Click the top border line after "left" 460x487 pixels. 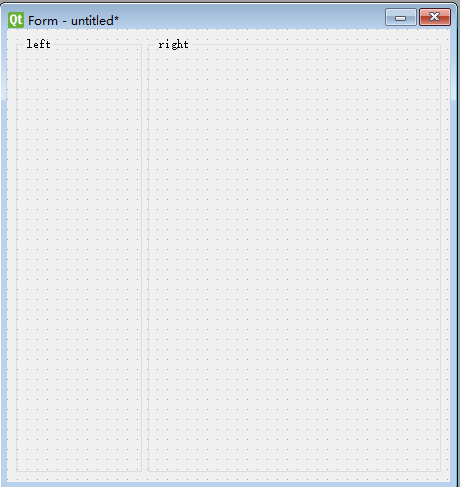[98, 44]
